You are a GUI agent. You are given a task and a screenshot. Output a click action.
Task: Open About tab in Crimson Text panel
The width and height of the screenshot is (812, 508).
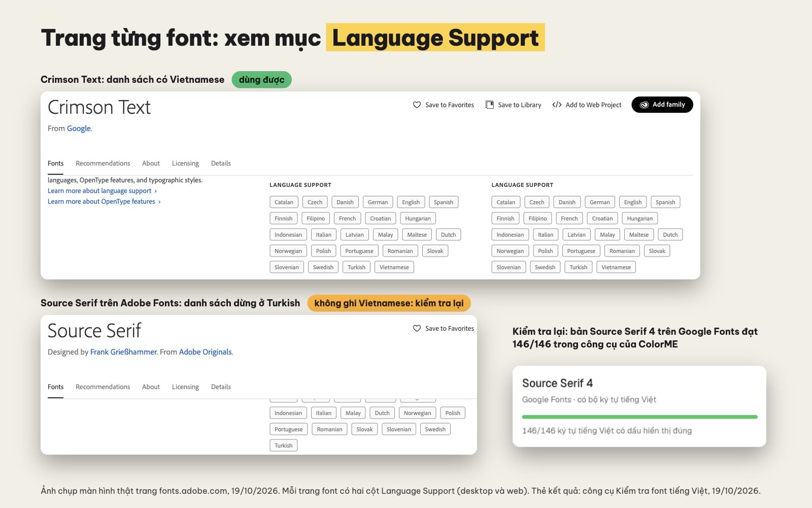point(151,163)
